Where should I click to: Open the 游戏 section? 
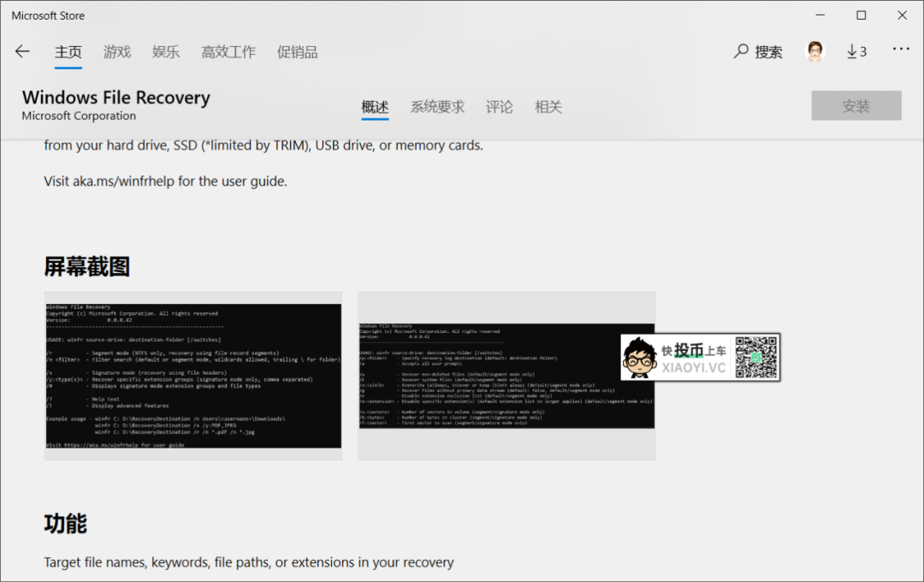click(x=116, y=51)
